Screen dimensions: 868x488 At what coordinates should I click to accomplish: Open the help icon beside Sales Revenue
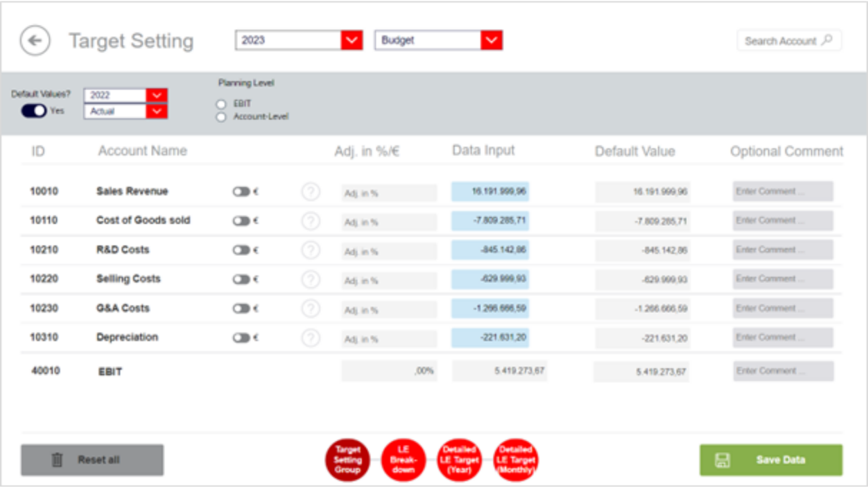(x=311, y=192)
